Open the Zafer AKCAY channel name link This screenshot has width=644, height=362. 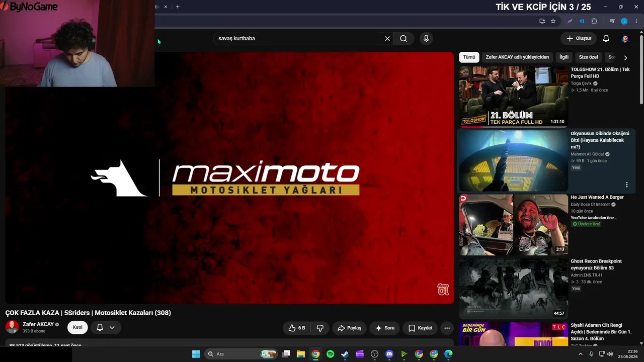38,324
